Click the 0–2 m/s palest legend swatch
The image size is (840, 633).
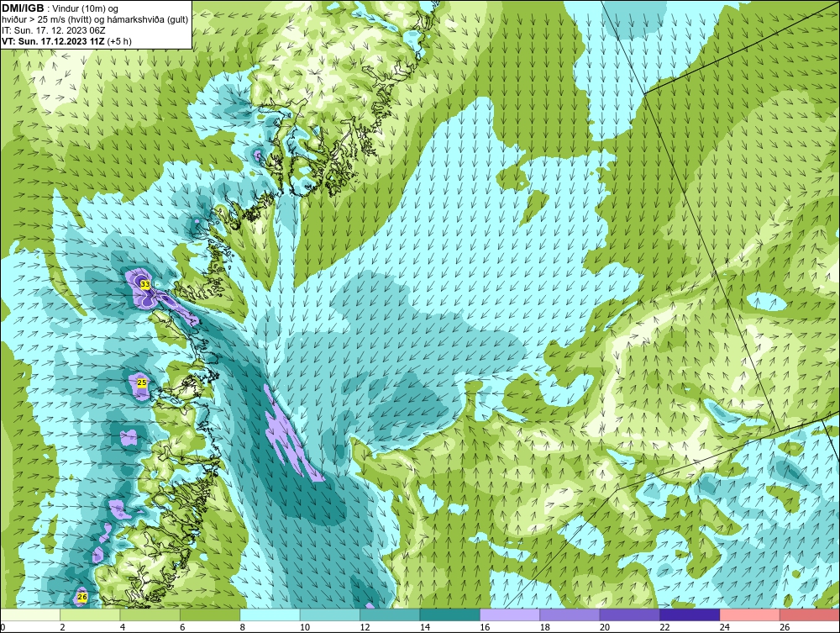[30, 615]
